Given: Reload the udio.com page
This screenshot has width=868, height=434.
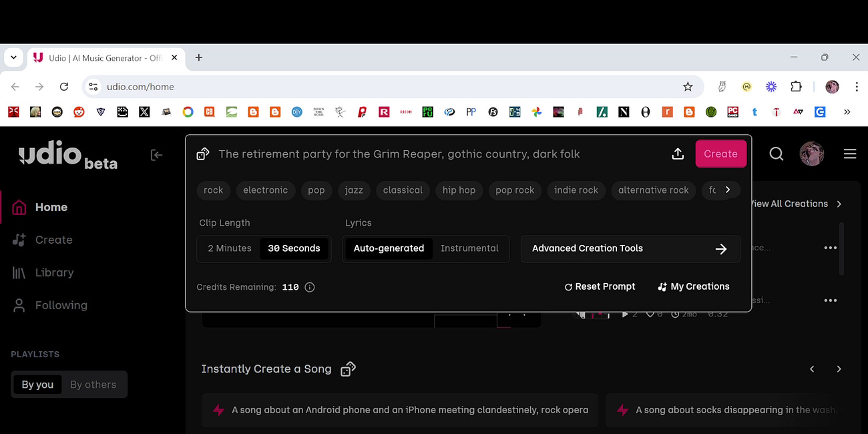Looking at the screenshot, I should click(64, 87).
